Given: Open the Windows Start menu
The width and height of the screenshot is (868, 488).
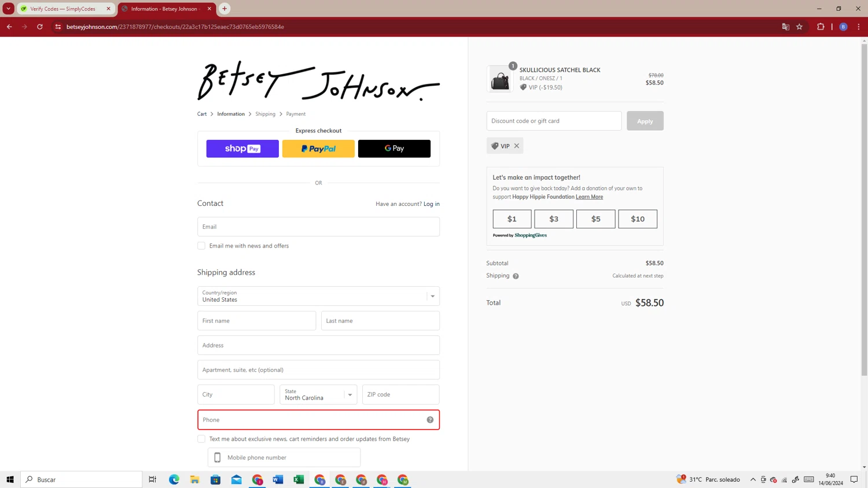Looking at the screenshot, I should [10, 479].
